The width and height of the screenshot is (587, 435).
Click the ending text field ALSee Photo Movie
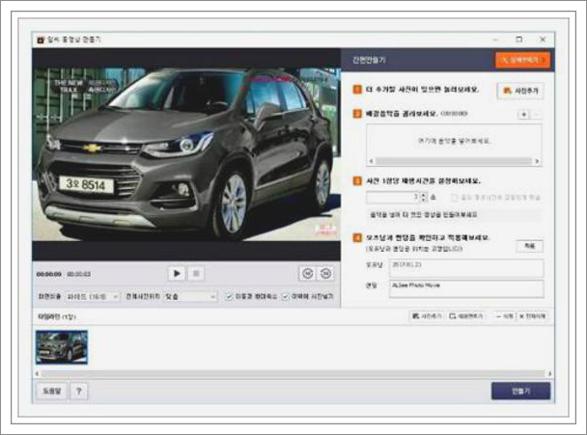click(x=466, y=289)
